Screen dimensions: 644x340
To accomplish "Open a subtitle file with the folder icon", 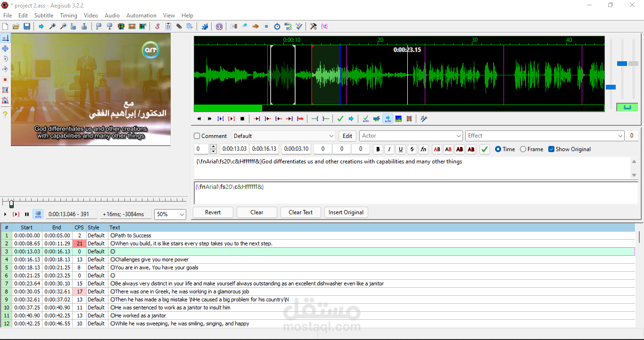I will 16,26.
